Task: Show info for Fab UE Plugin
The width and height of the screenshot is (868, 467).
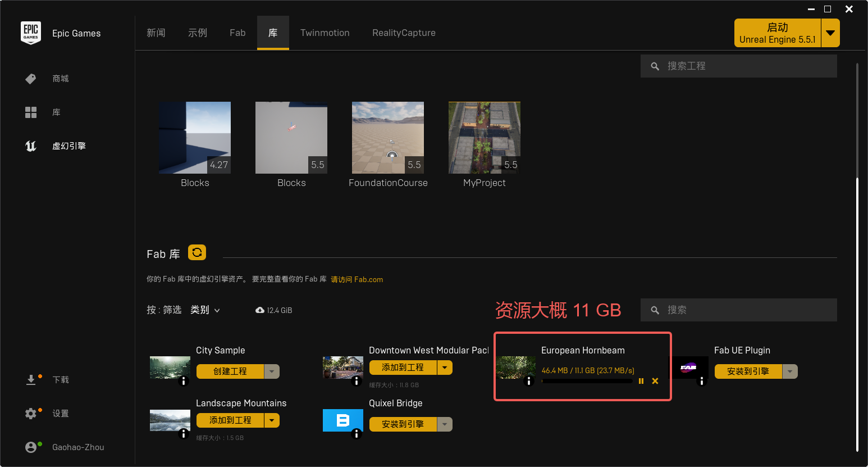Action: pos(701,381)
